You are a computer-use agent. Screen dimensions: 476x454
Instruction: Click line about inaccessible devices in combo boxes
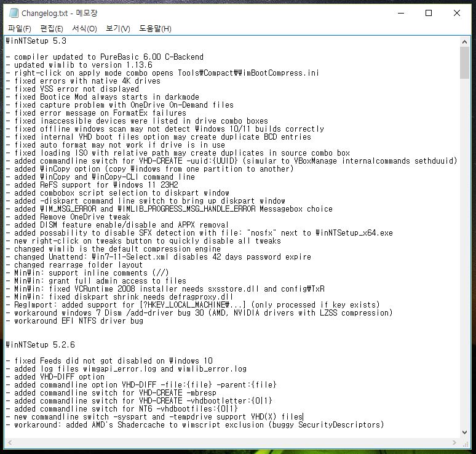pyautogui.click(x=137, y=121)
